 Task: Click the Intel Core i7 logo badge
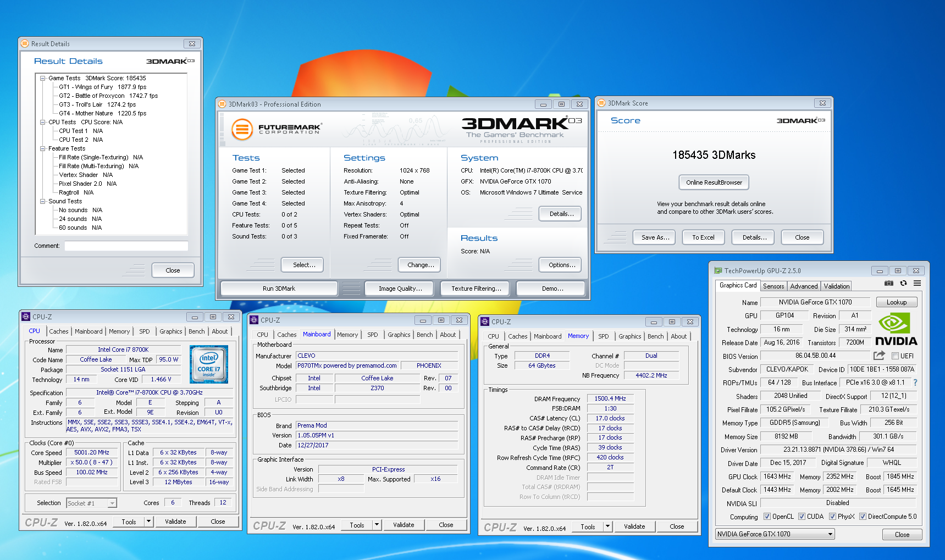tap(208, 364)
